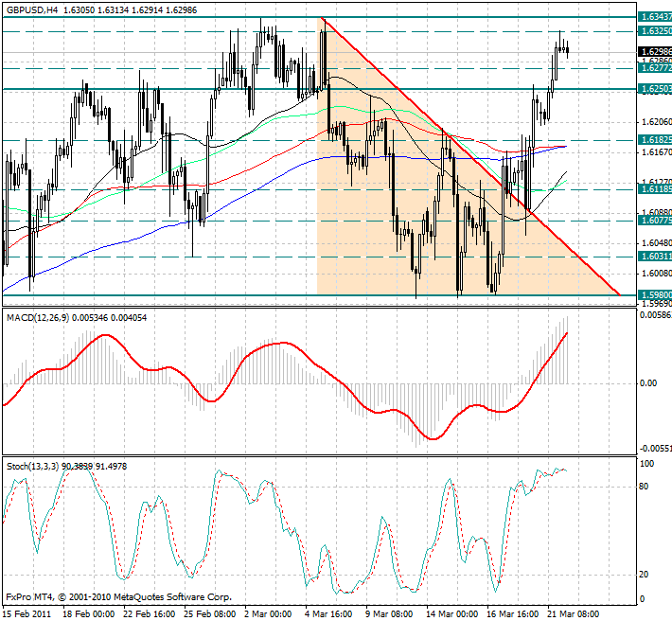Select the 1.60775 price level label
Screen dimensions: 672x621
coord(655,221)
